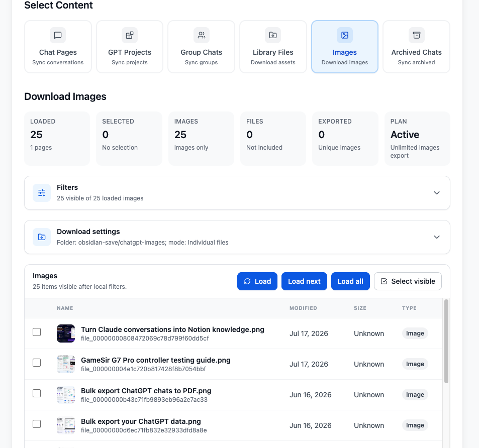Screen dimensions: 479x448
Task: Click the SELECTED No selection stat card
Action: click(129, 139)
